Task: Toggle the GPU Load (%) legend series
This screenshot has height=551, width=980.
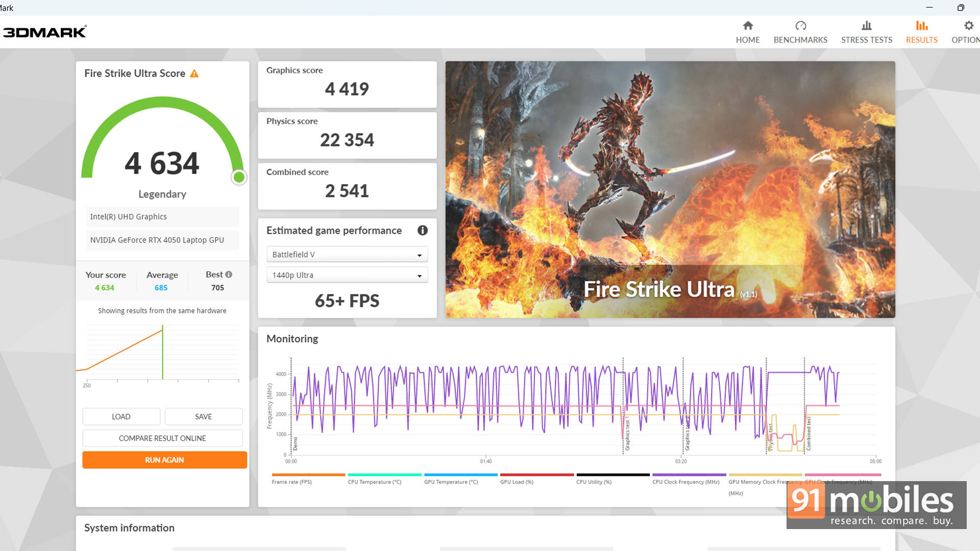Action: [517, 482]
